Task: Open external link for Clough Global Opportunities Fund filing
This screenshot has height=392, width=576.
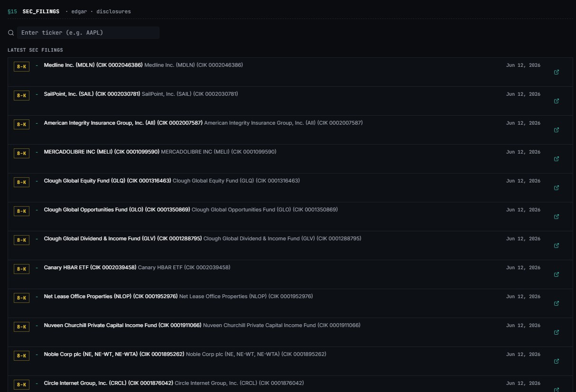Action: click(x=557, y=217)
